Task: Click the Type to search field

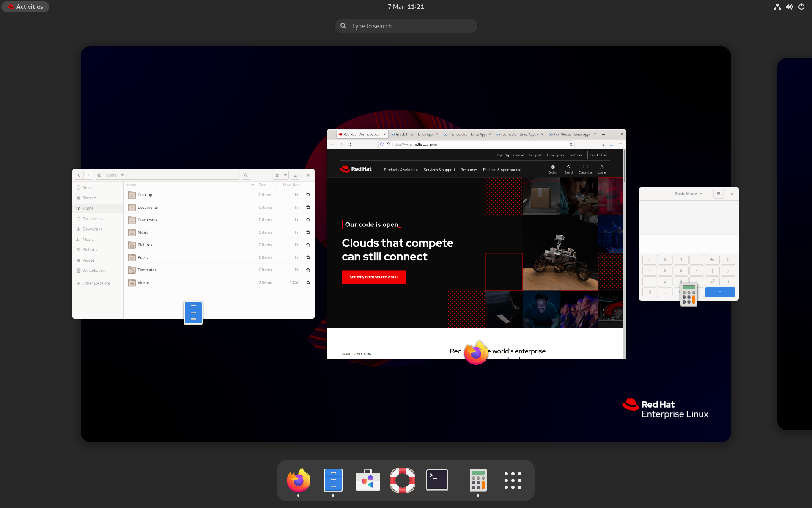Action: (406, 26)
